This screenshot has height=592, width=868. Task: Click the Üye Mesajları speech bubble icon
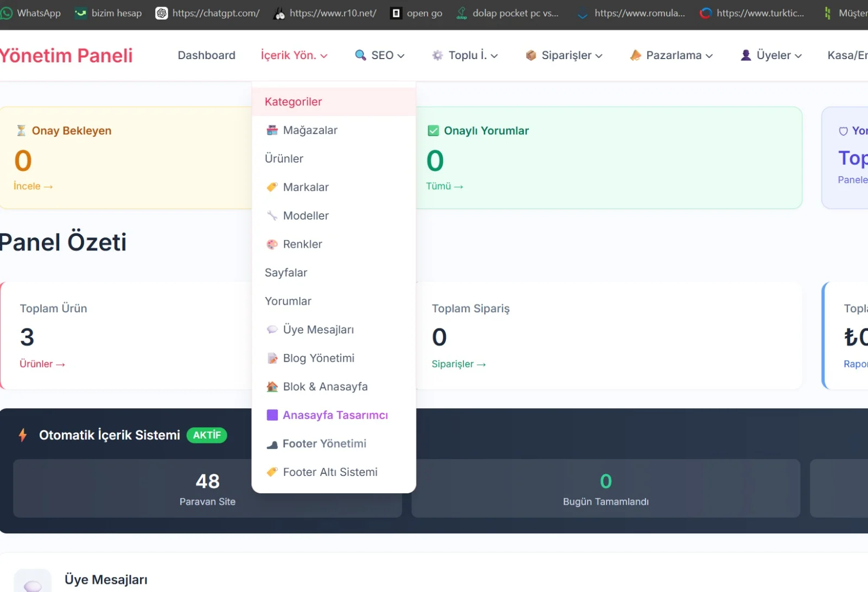click(x=272, y=330)
